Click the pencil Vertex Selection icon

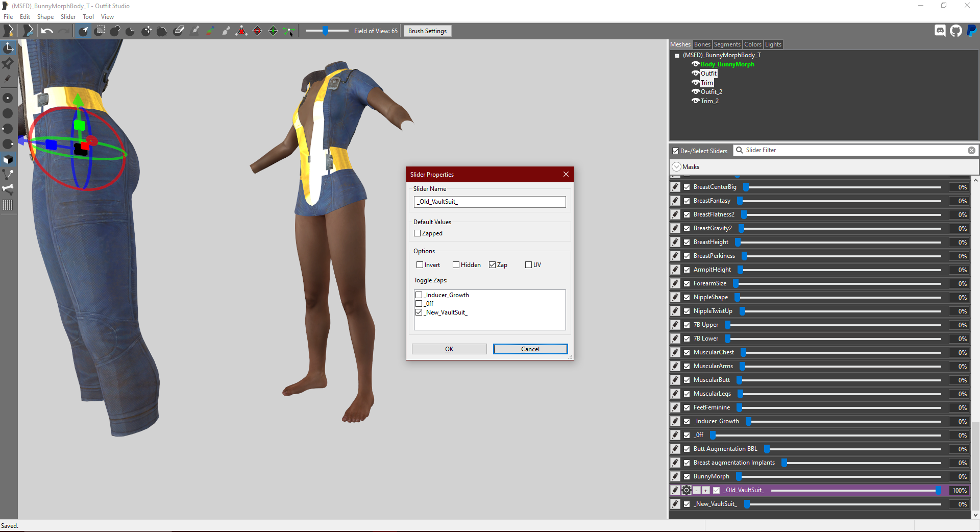8,79
